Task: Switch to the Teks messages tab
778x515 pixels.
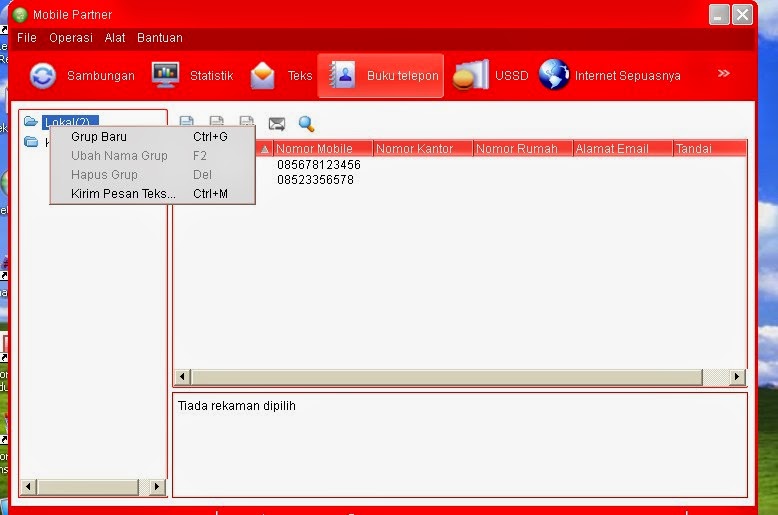Action: [x=281, y=76]
